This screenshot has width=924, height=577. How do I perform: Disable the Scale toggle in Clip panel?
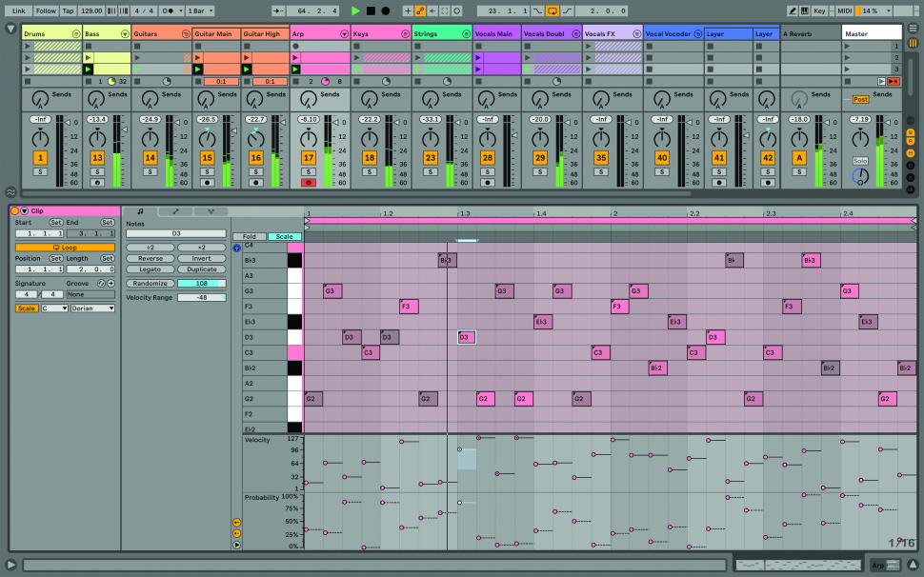pos(26,308)
